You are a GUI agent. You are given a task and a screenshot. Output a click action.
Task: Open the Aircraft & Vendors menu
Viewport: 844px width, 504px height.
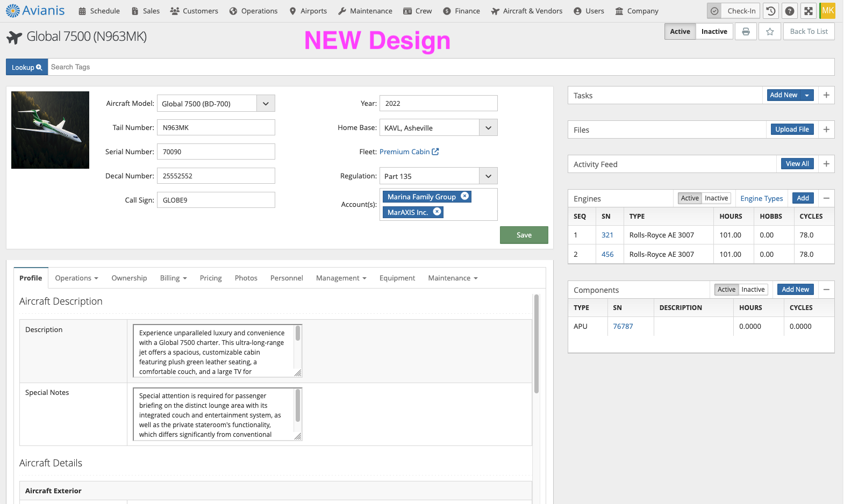pos(527,11)
